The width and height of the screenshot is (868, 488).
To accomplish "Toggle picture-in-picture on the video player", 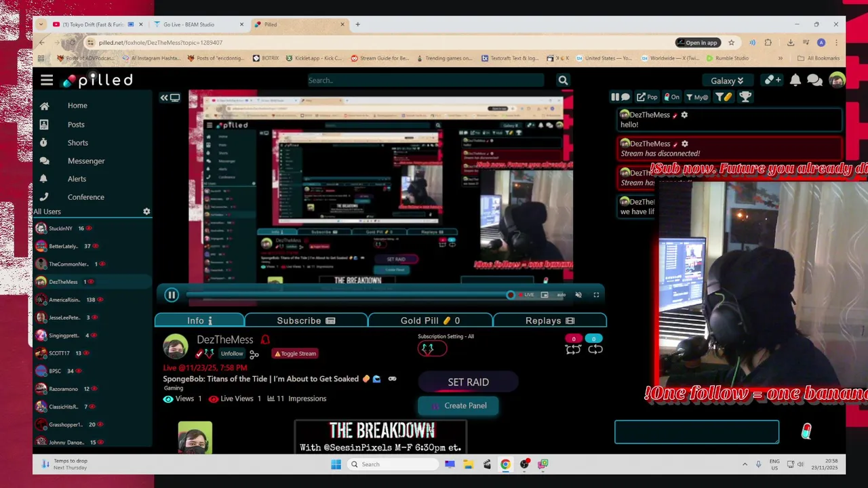I will 545,295.
